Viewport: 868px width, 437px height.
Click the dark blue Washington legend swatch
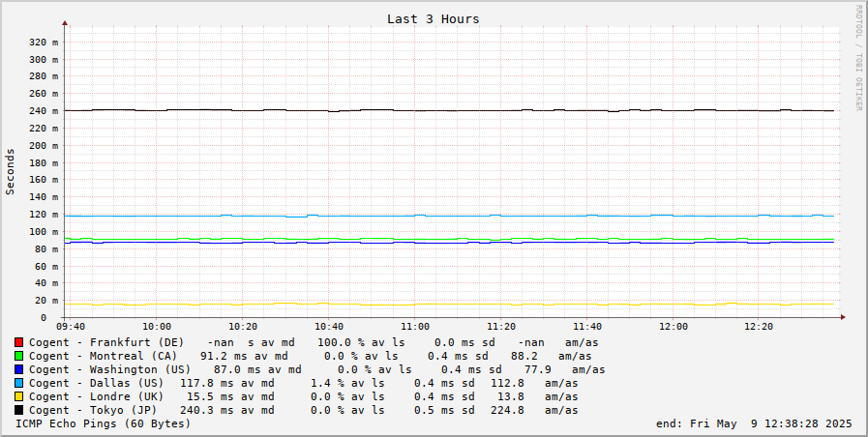(18, 369)
